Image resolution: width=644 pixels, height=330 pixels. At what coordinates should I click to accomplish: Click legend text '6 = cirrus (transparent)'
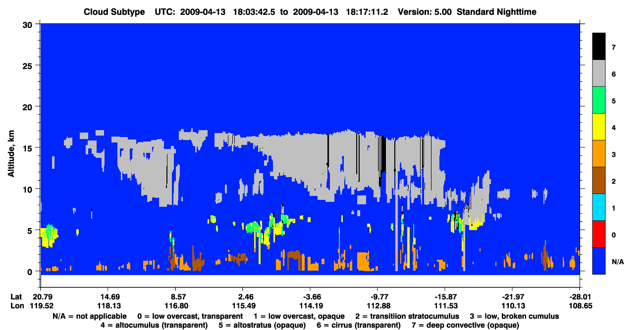click(360, 325)
